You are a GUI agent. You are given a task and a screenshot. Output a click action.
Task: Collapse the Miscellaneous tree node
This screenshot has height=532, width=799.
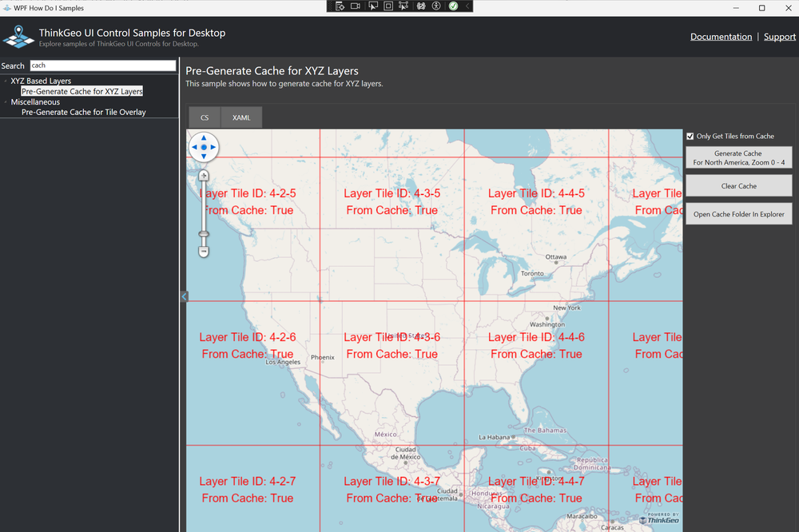click(x=5, y=101)
